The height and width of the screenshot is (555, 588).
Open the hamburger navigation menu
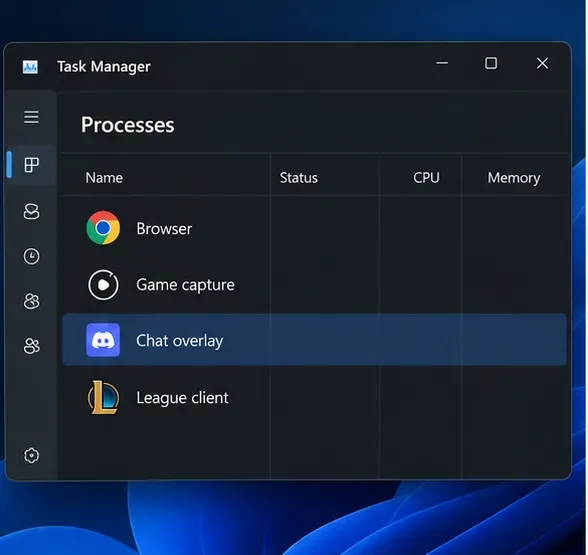31,117
